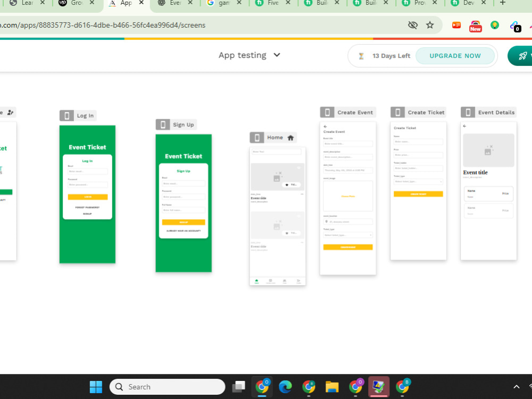Click the Sign Up screen preview

pyautogui.click(x=184, y=203)
